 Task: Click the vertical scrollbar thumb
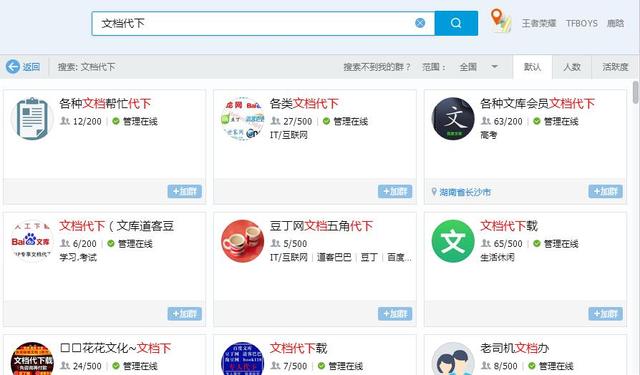click(635, 92)
